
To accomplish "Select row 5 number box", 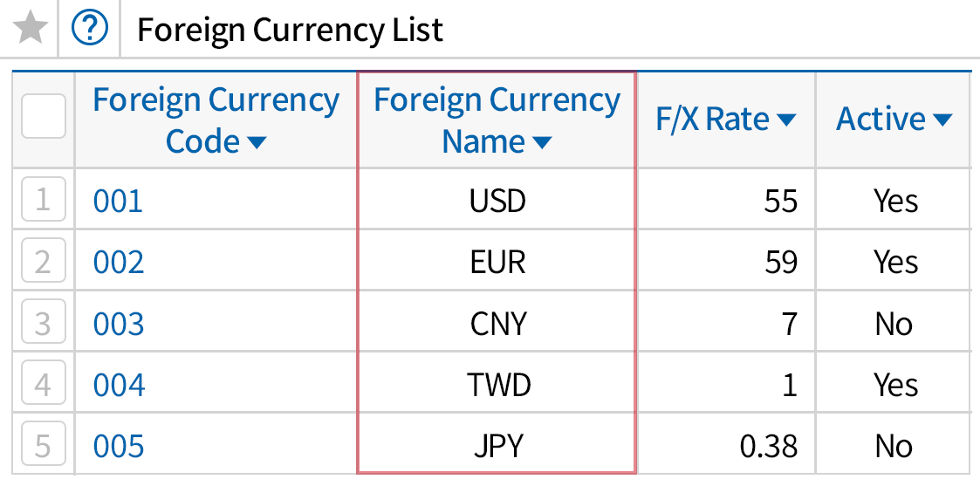I will [x=43, y=446].
